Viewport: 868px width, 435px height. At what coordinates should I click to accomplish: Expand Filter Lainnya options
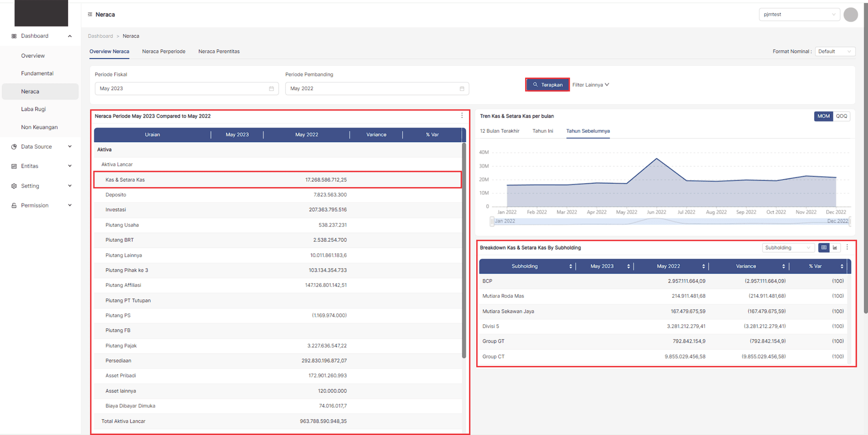pos(590,85)
